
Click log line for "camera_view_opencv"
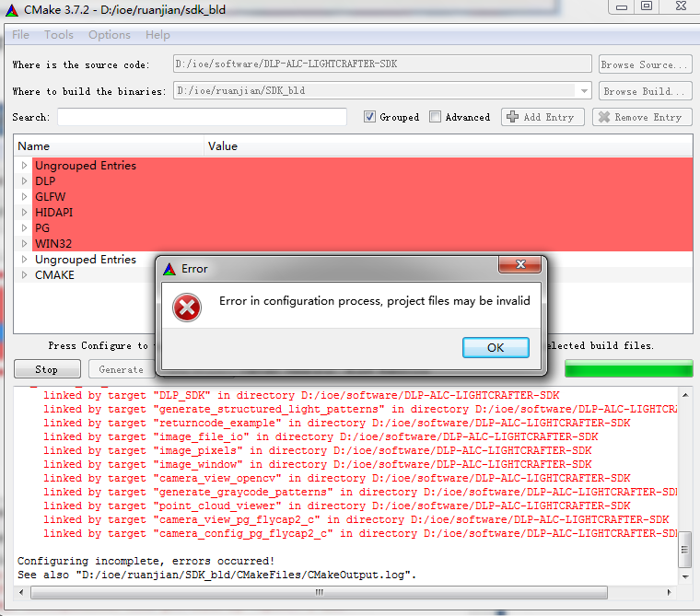click(336, 478)
